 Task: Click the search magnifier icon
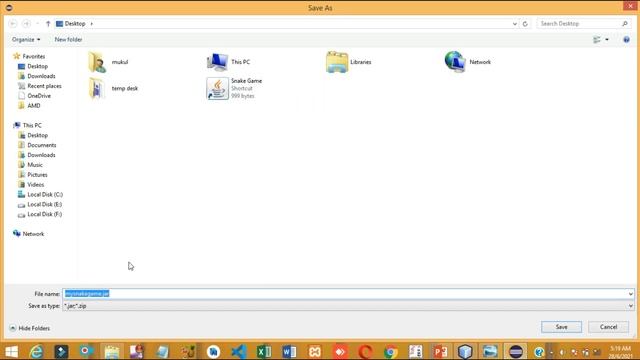(624, 24)
